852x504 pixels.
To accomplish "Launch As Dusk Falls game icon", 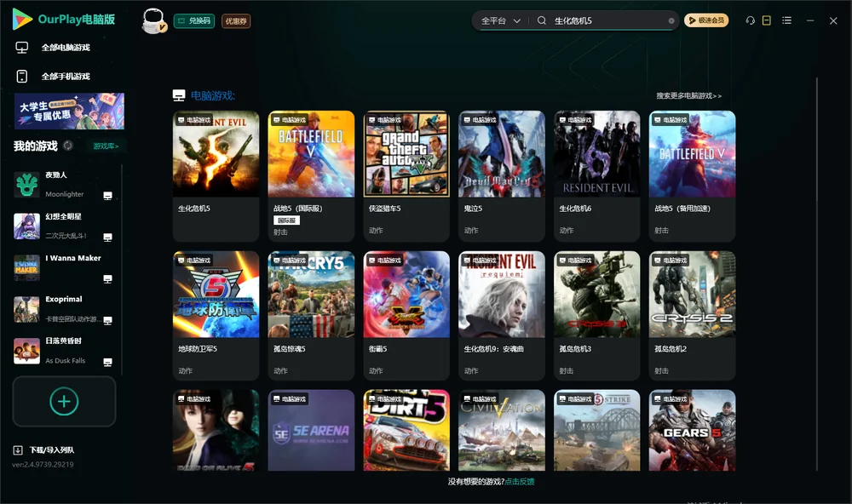I will 26,351.
